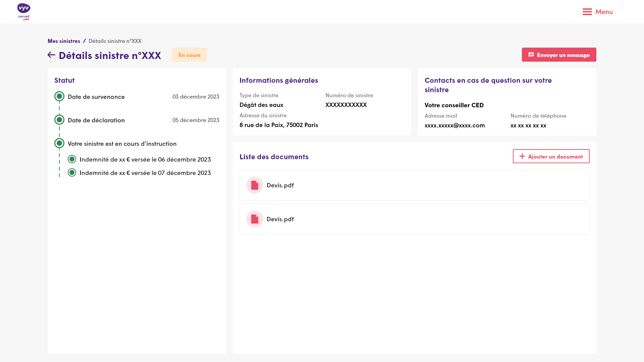Viewport: 644px width, 362px height.
Task: Open the first Devis.pdf document row
Action: (414, 185)
